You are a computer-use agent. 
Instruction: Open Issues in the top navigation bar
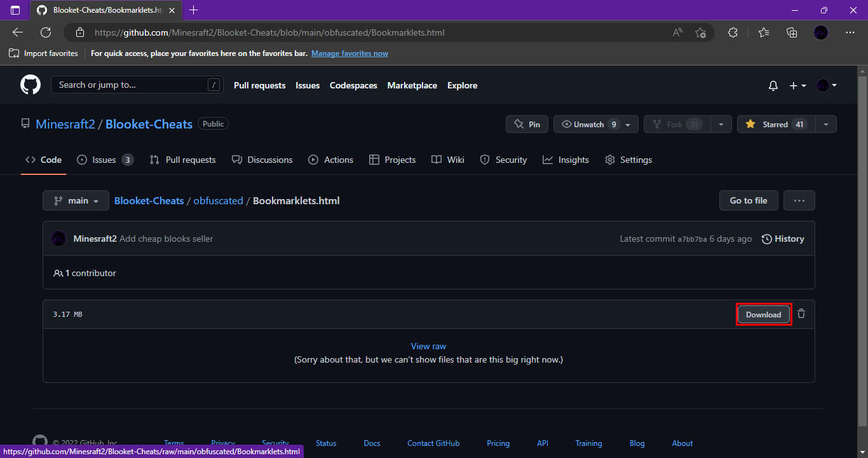point(308,85)
